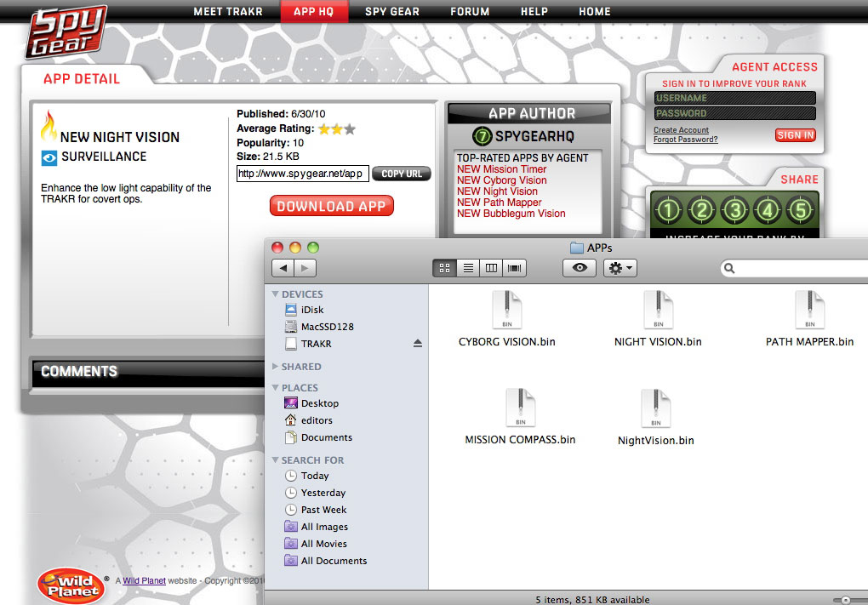This screenshot has width=868, height=605.
Task: Switch Finder to Cover Flow view
Action: click(x=514, y=268)
